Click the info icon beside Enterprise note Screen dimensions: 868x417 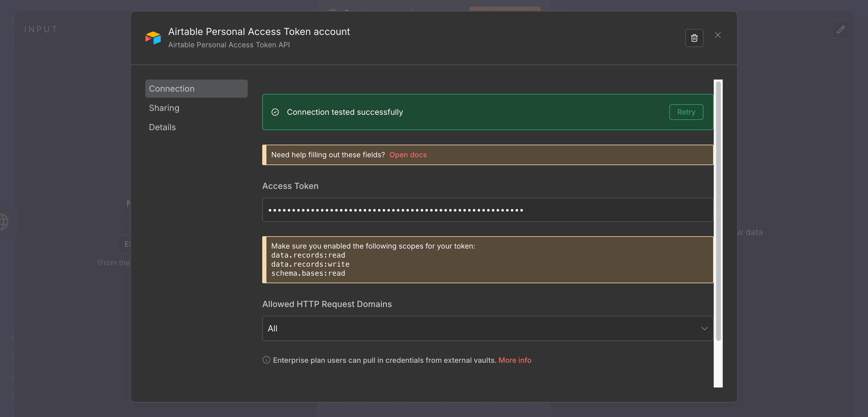tap(266, 360)
